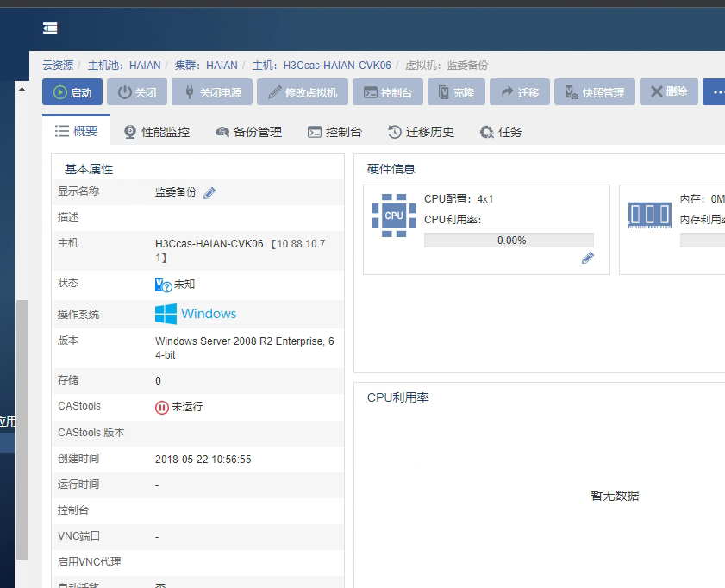Open 集群: HAIAN breadcrumb
The height and width of the screenshot is (588, 725).
click(206, 66)
